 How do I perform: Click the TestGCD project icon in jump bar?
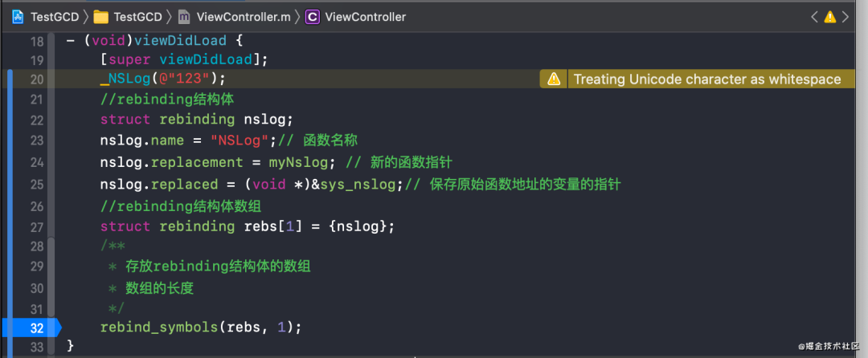pos(18,16)
